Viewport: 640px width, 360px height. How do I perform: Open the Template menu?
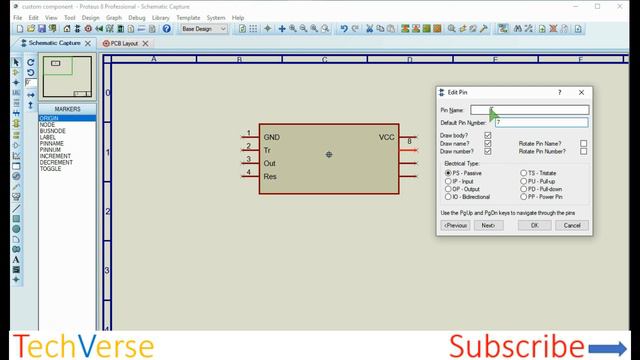click(188, 18)
